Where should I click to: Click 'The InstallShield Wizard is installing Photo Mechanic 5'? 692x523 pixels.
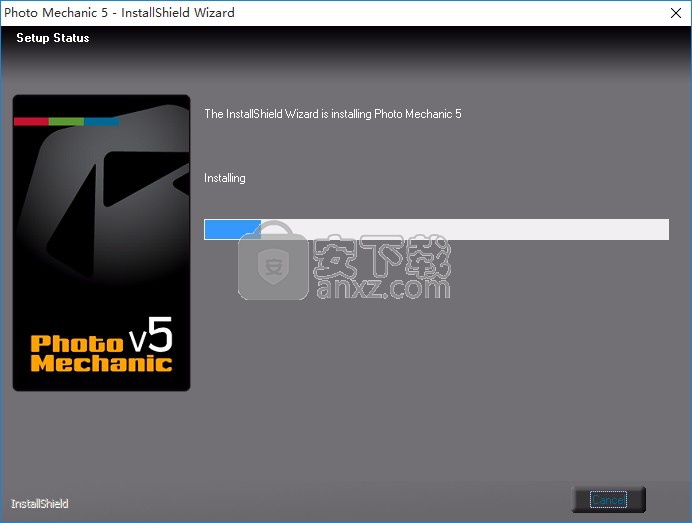pos(333,114)
